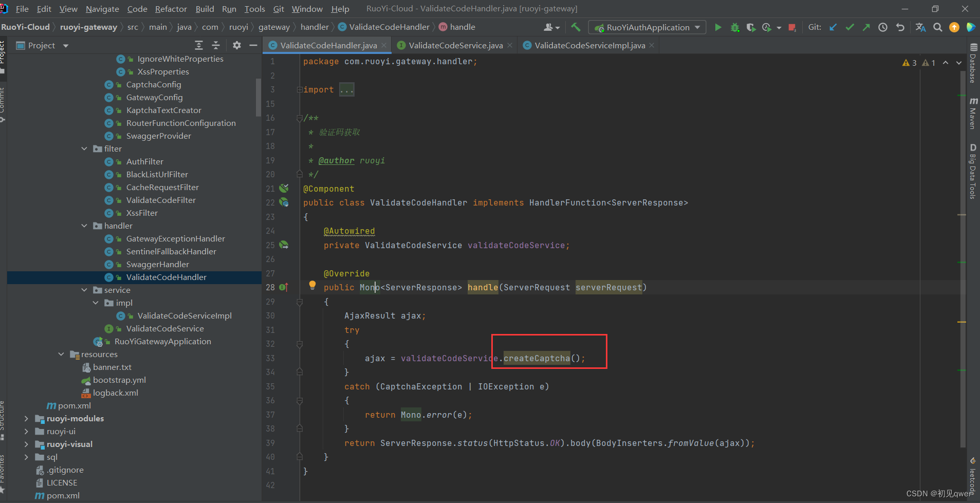Start debugging with the bug icon
The width and height of the screenshot is (980, 503).
point(735,27)
